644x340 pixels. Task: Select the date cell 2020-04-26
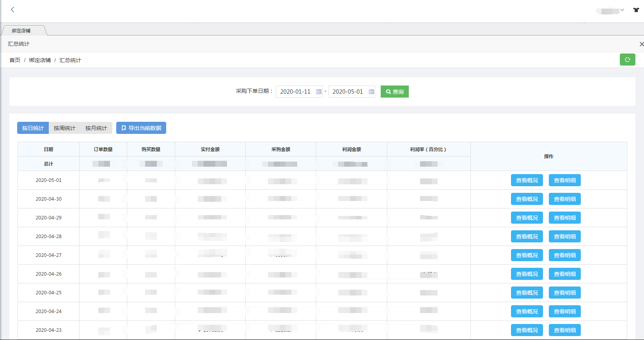coord(49,274)
